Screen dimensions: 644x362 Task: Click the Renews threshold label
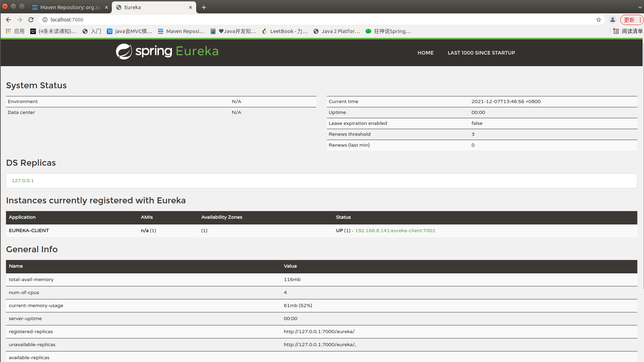pos(349,134)
